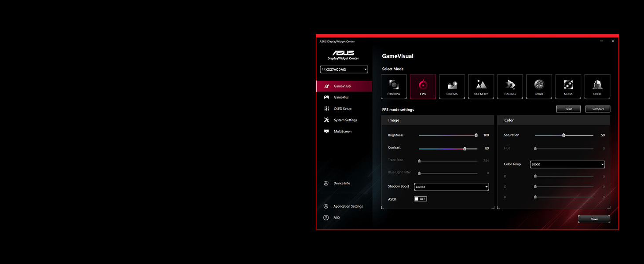Viewport: 644px width, 264px height.
Task: Open System Settings from the sidebar
Action: (x=345, y=120)
